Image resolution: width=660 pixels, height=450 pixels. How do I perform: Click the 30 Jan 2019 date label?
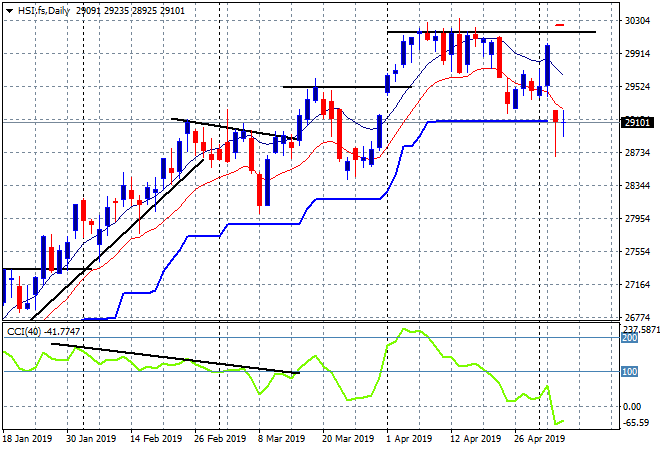click(91, 439)
